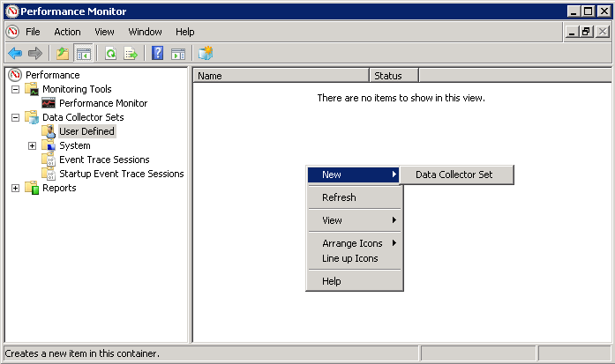Open Help via blue question mark icon

click(158, 53)
